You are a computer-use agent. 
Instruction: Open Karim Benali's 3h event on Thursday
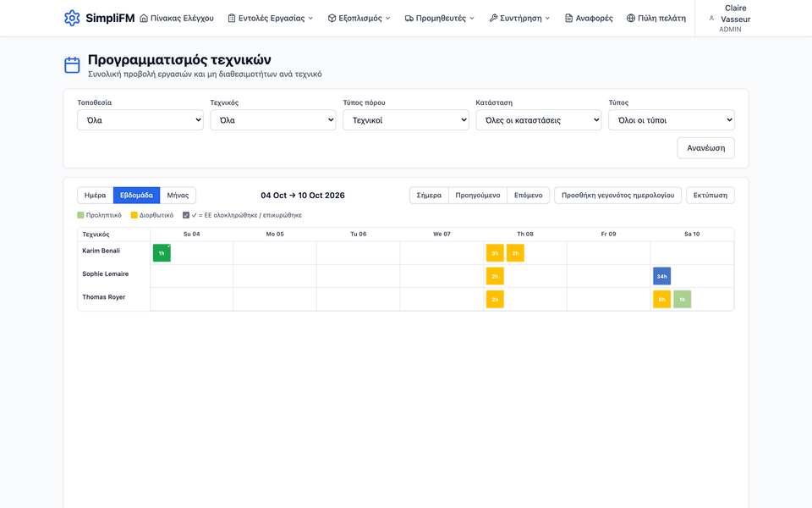click(495, 253)
